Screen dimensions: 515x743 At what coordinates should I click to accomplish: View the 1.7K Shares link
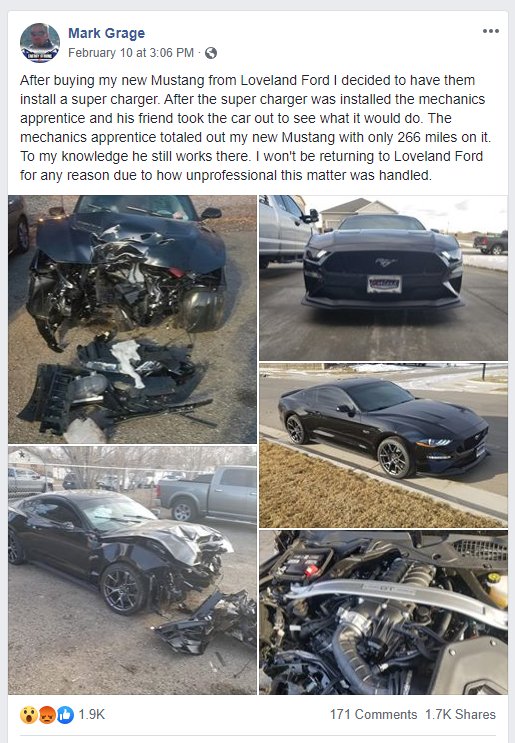pyautogui.click(x=460, y=714)
